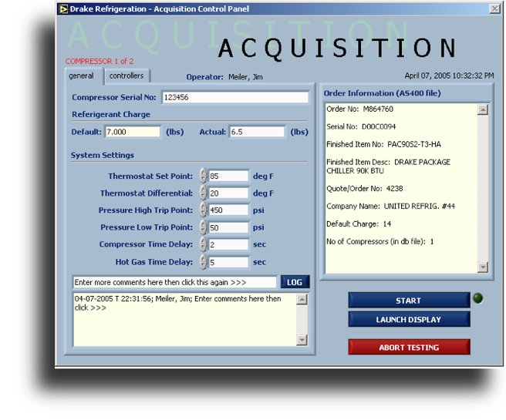Viewport: 506px width, 420px height.
Task: Click the Pressure High Trip Point stepper
Action: click(204, 210)
